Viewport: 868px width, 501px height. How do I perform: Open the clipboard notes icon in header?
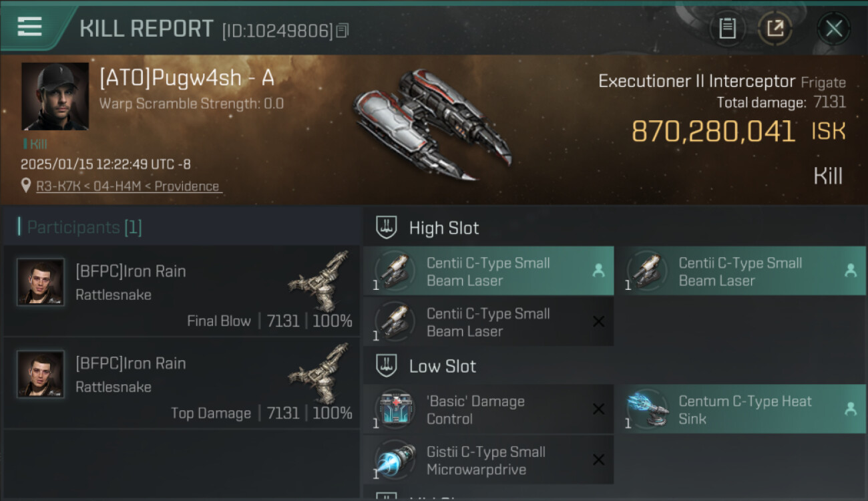tap(727, 28)
